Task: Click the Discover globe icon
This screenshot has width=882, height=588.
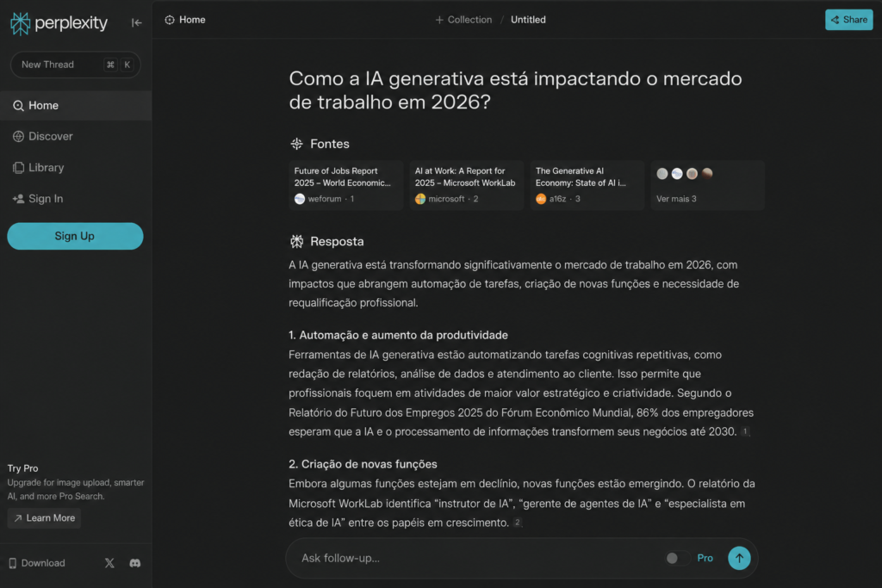Action: pyautogui.click(x=18, y=137)
